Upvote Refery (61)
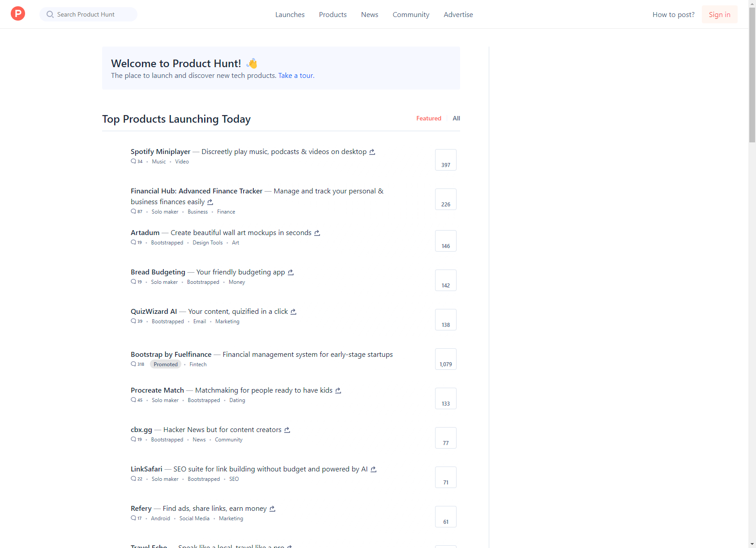756x548 pixels. (446, 517)
